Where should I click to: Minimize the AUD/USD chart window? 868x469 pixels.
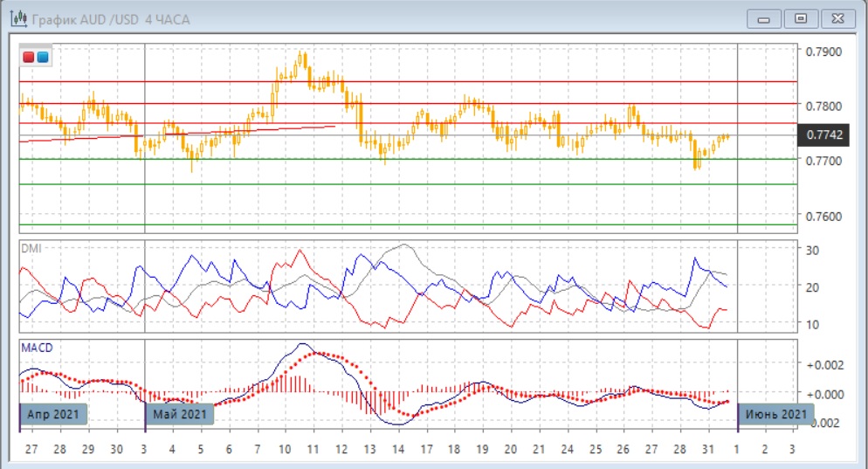pyautogui.click(x=765, y=18)
